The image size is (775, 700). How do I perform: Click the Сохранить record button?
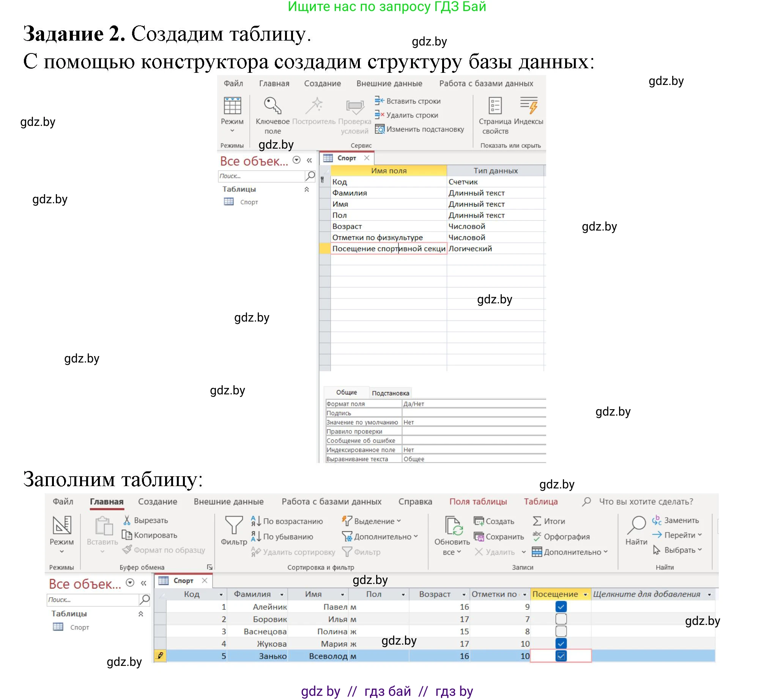pos(500,537)
